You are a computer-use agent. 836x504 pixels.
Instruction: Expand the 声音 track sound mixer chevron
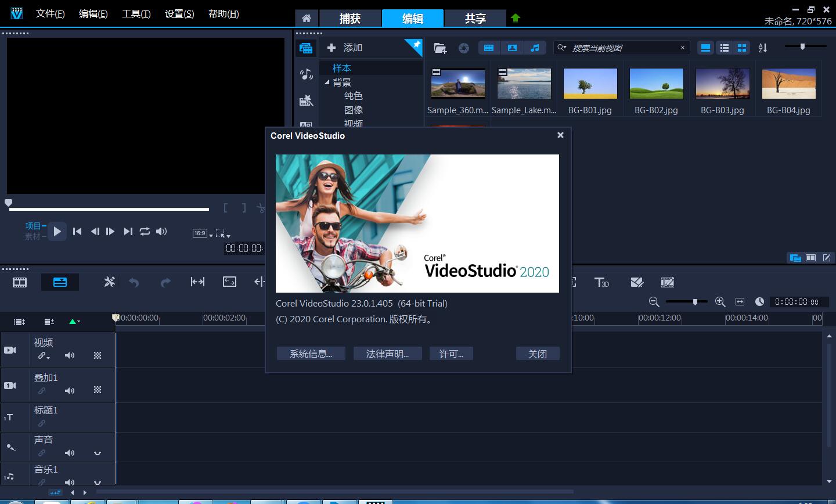point(98,453)
